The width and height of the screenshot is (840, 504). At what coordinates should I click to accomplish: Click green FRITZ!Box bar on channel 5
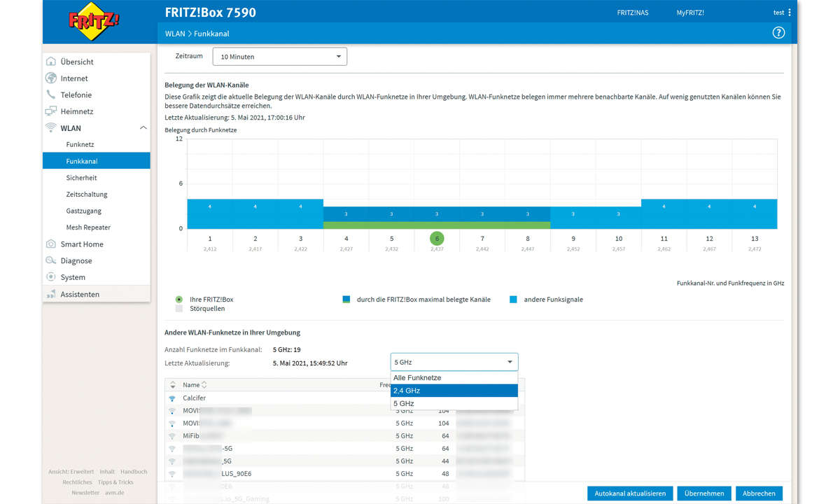(391, 225)
